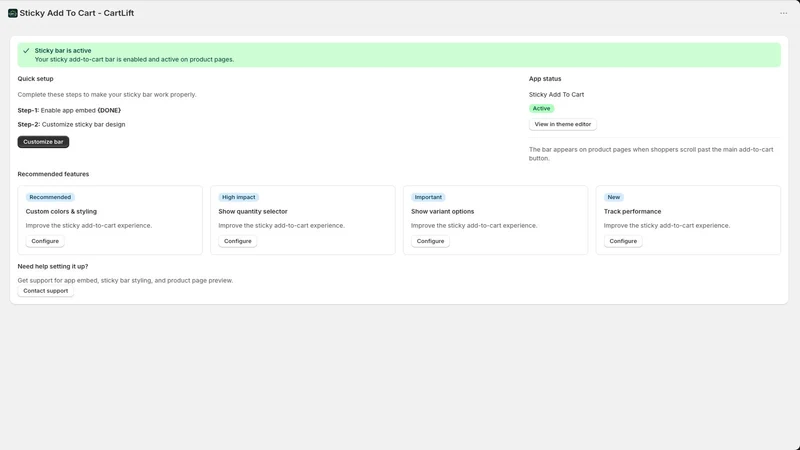The image size is (800, 450).
Task: Click the 'App status' heading
Action: pyautogui.click(x=545, y=79)
